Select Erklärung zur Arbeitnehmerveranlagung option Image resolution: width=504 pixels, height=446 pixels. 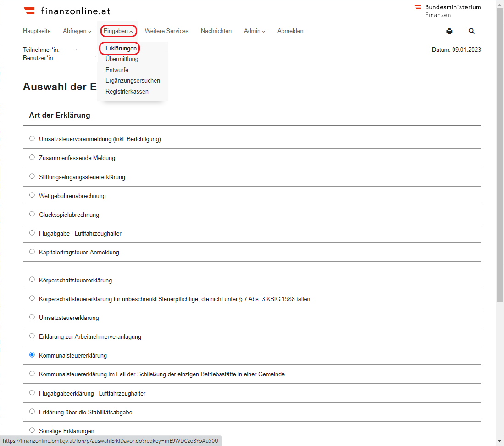(x=32, y=336)
